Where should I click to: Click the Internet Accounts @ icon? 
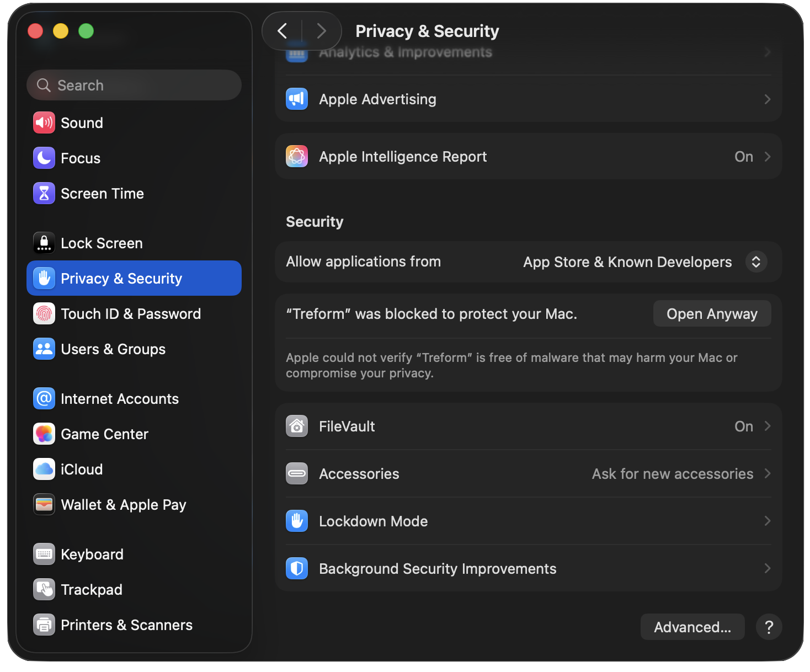click(44, 398)
